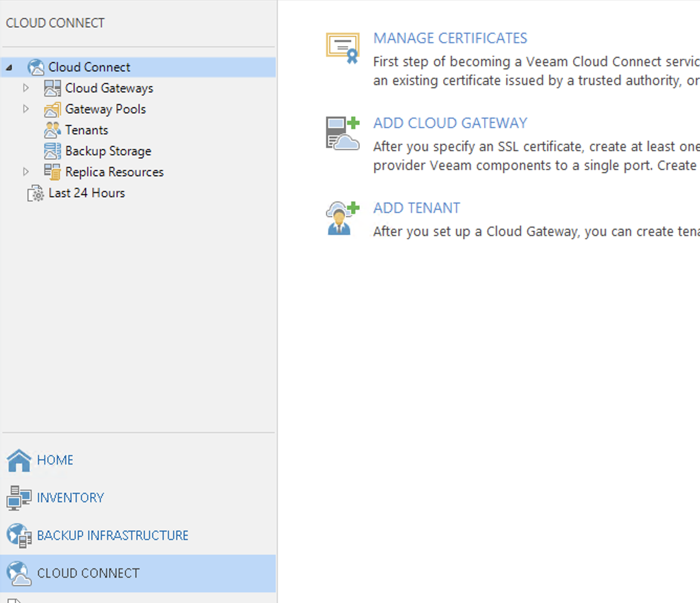Select Cloud Gateways in the tree
Viewport: 700px width, 603px height.
(109, 88)
